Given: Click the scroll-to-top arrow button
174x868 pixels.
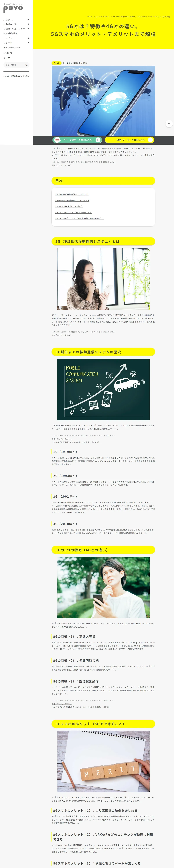Looking at the screenshot, I should [x=169, y=124].
